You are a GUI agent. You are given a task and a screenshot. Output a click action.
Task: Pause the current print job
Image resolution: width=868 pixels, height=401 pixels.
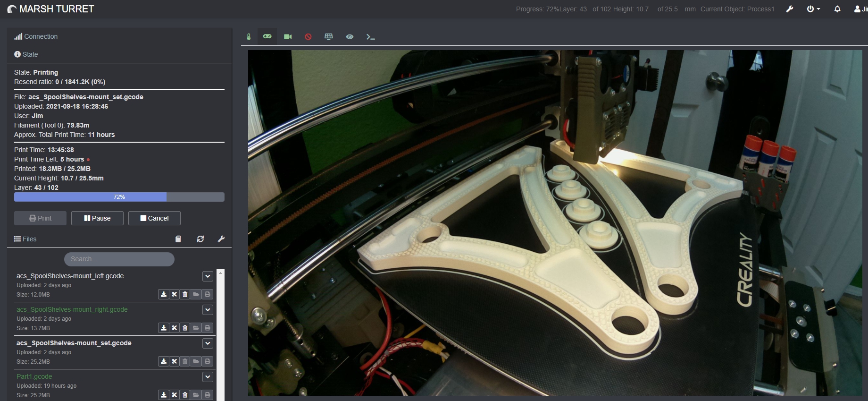[x=97, y=218]
